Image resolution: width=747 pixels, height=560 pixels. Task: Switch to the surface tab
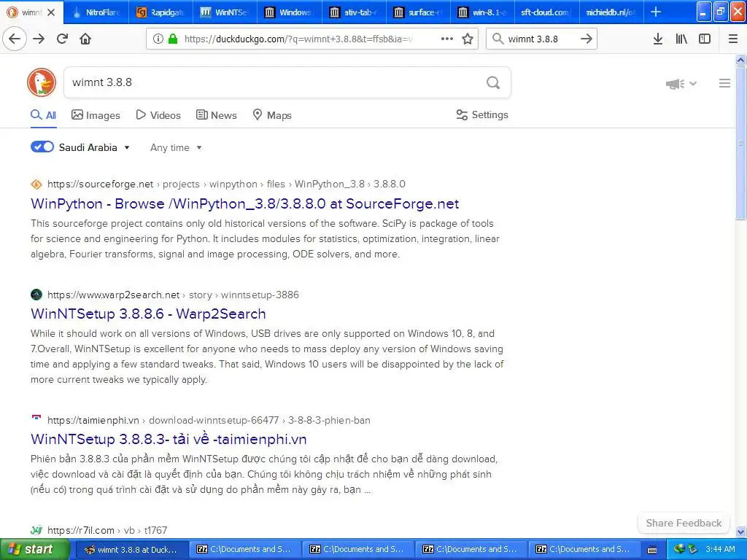(418, 12)
